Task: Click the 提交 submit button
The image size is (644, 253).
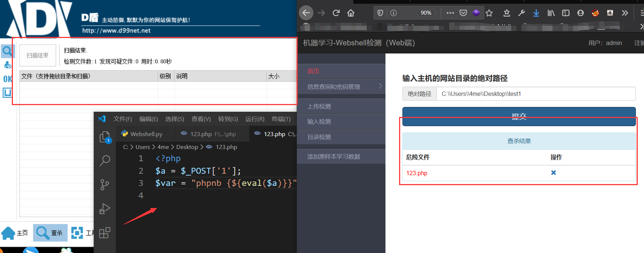Action: [x=519, y=117]
